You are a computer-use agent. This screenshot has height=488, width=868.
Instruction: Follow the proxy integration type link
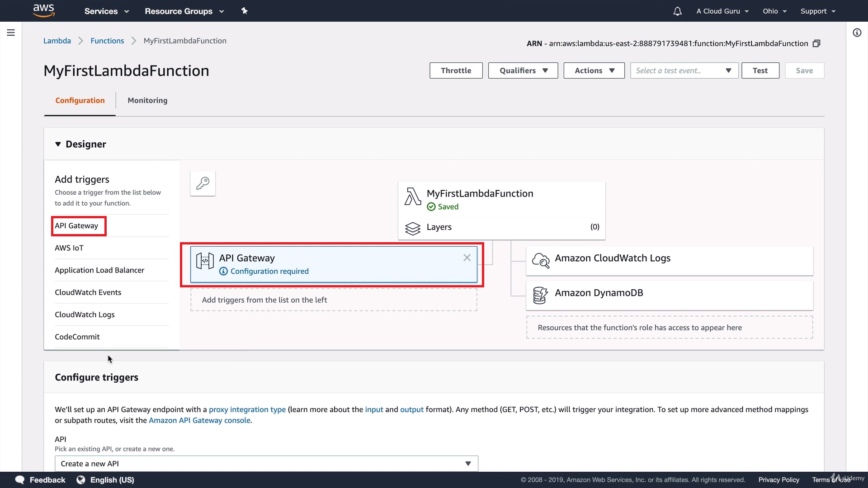[x=247, y=409]
